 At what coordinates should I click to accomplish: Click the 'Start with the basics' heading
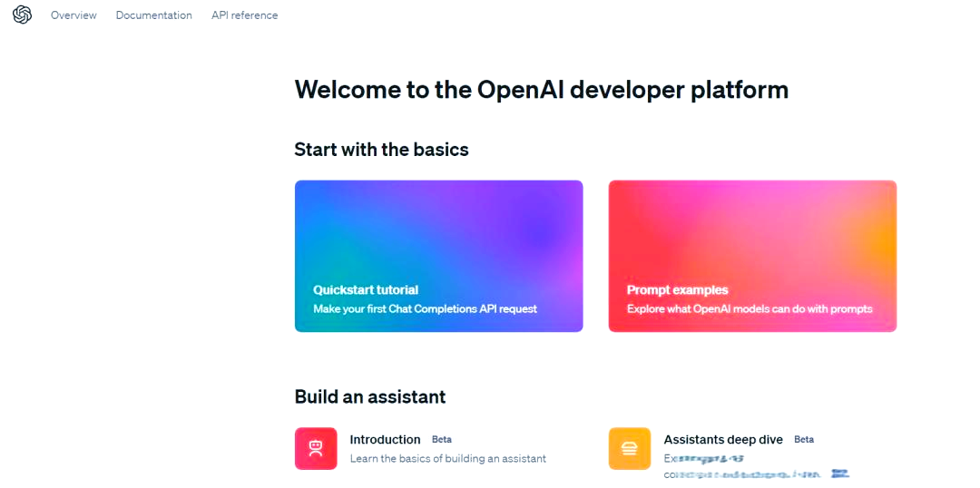tap(381, 150)
